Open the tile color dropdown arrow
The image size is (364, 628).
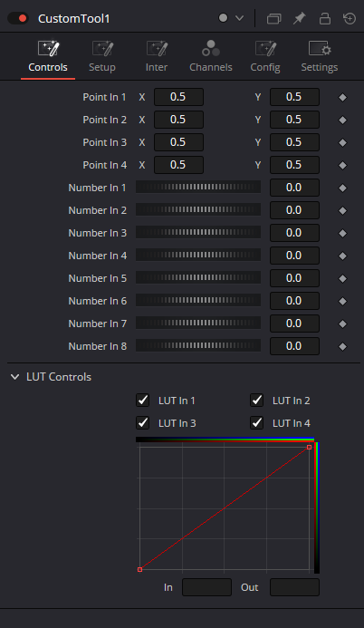tap(240, 18)
